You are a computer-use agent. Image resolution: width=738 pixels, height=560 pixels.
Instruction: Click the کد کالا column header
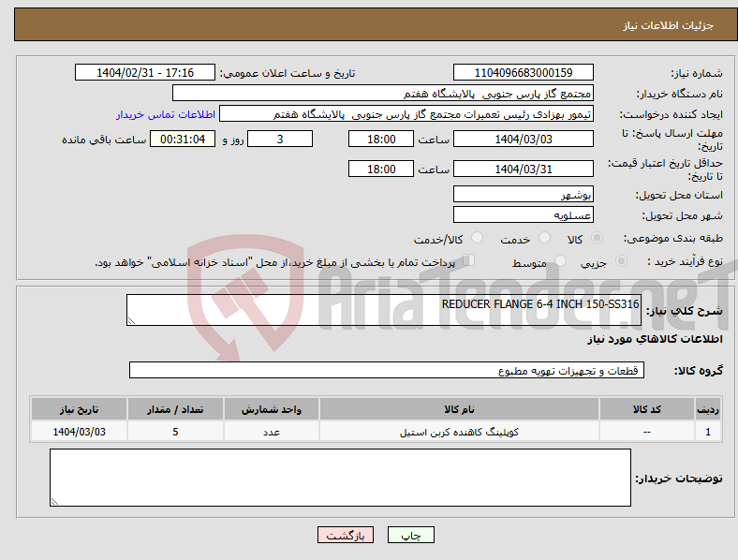[x=647, y=409]
